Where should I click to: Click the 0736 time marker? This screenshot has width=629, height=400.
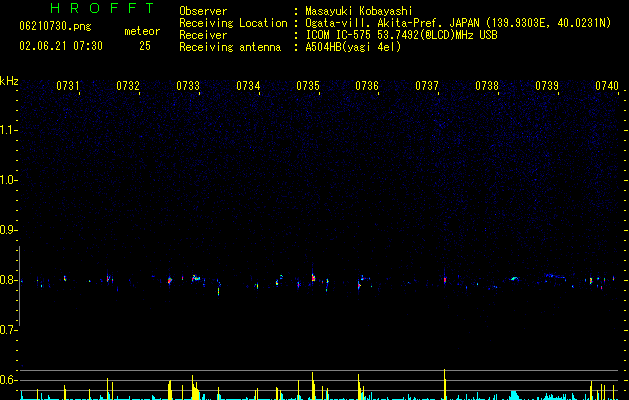pyautogui.click(x=367, y=86)
